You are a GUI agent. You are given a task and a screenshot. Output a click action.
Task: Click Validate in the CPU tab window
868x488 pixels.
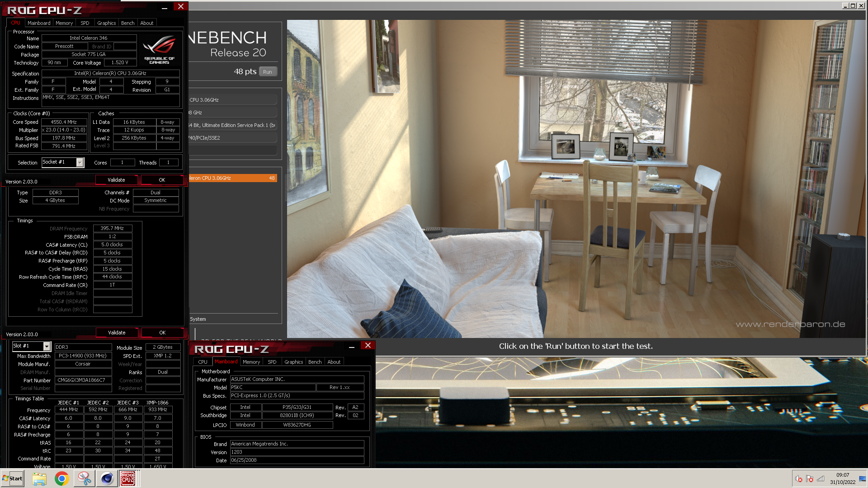tap(116, 180)
